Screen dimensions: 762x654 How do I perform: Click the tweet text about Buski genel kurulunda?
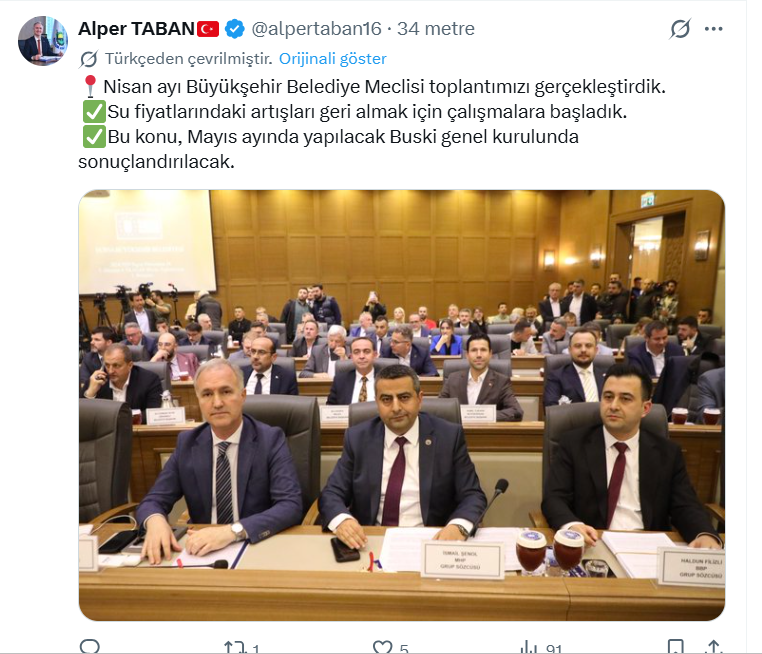[x=329, y=149]
